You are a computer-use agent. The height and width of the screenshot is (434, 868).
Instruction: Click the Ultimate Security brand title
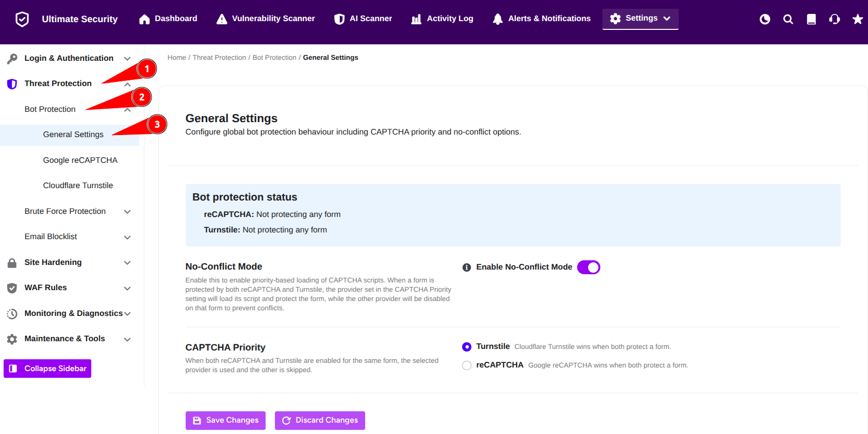click(79, 19)
